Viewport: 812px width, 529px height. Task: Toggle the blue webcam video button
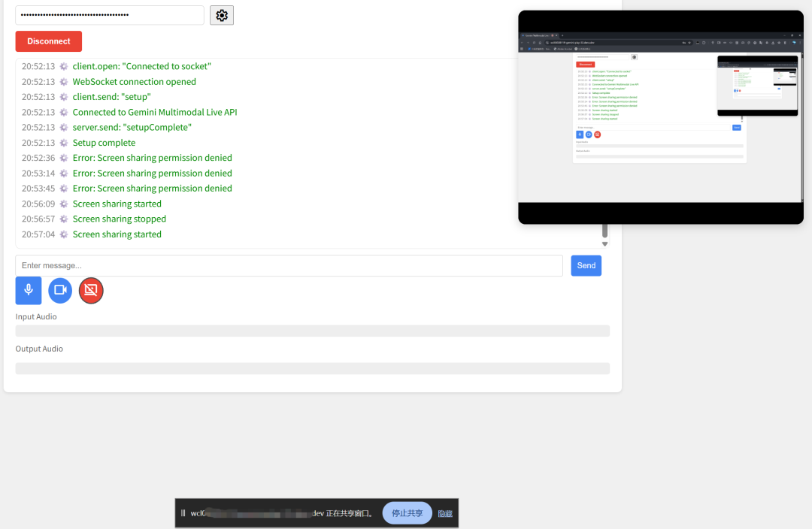[x=60, y=290]
